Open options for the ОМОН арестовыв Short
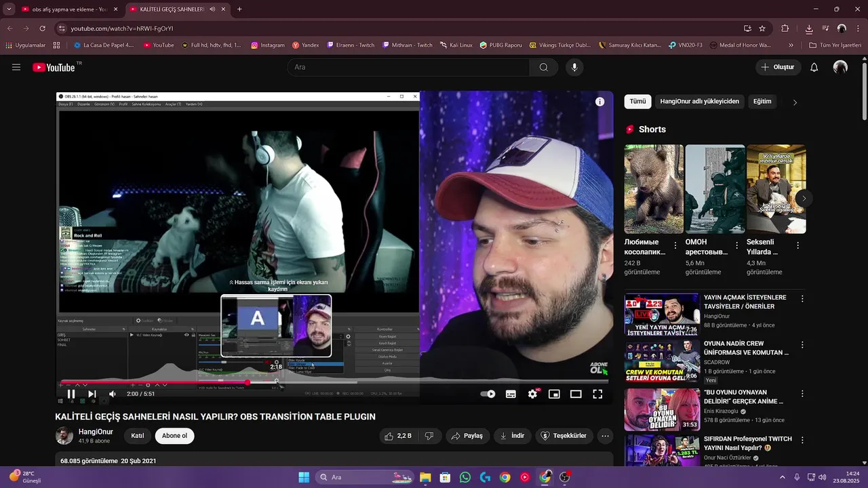 tap(736, 245)
